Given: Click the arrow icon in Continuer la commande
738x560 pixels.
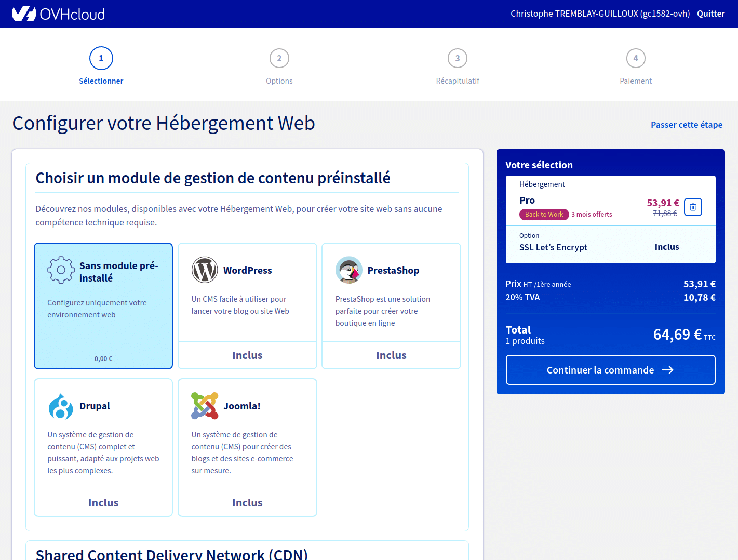Looking at the screenshot, I should [668, 370].
